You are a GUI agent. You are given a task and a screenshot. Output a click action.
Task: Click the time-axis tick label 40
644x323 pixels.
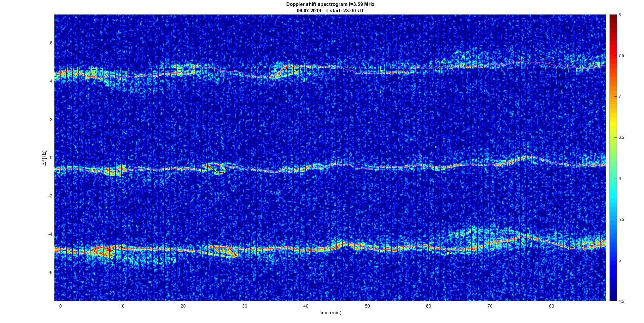coord(306,306)
